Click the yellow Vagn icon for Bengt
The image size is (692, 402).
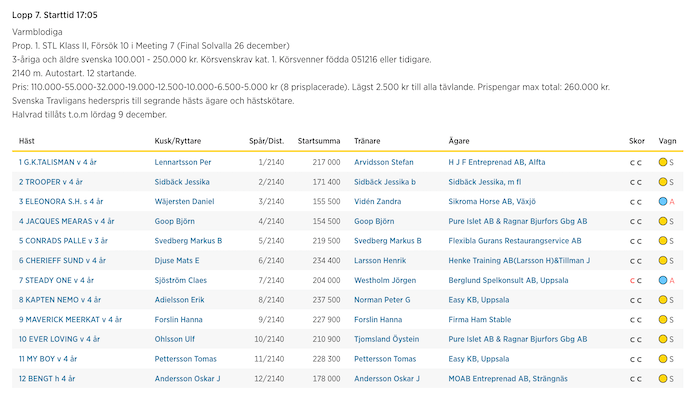coord(662,379)
